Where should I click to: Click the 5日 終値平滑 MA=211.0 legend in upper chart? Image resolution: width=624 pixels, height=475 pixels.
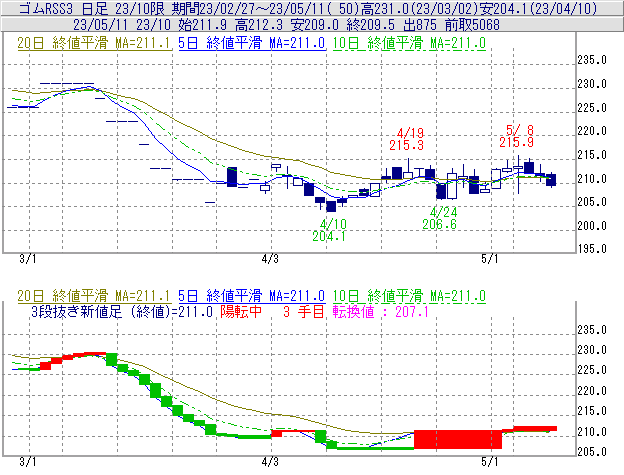[252, 43]
